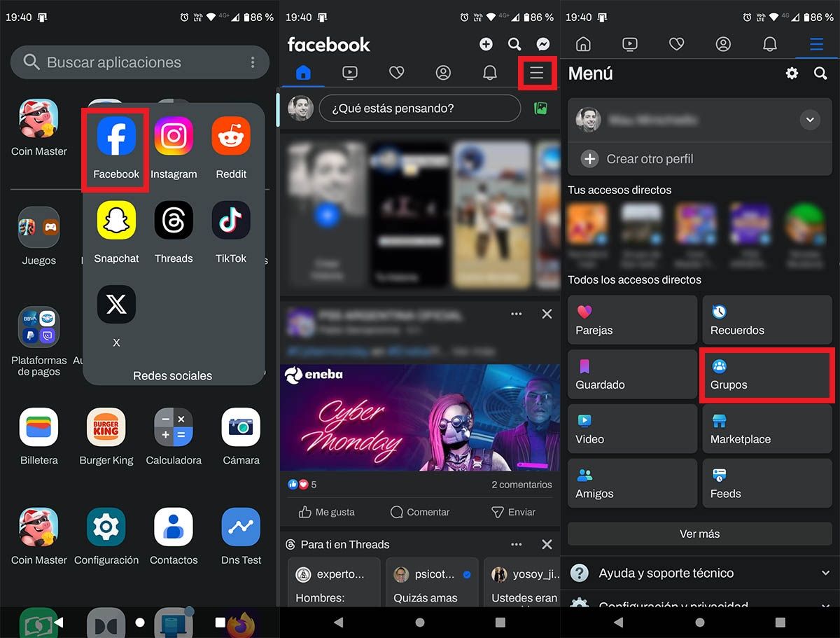Open notifications bell in Menú screen
Screen dimensions: 840x638
pos(770,44)
